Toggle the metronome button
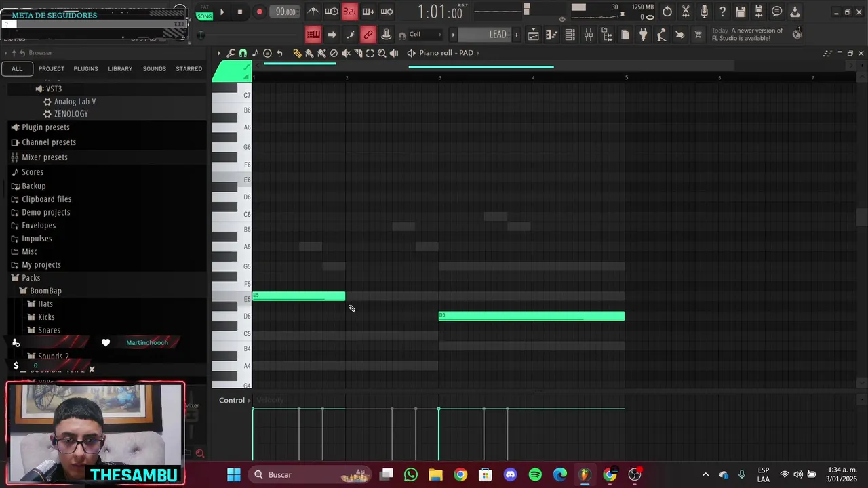This screenshot has width=868, height=488. coord(313,12)
